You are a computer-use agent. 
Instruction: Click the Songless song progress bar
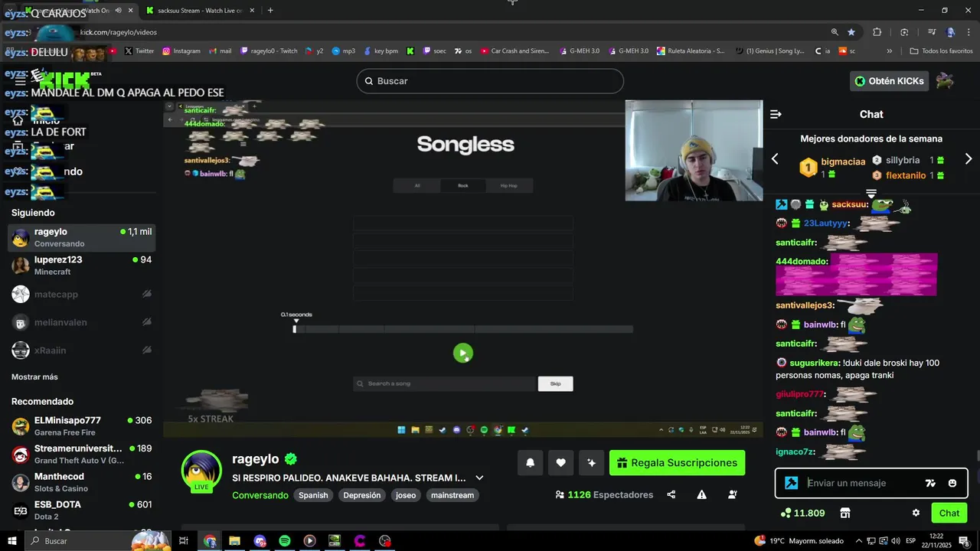click(x=463, y=329)
